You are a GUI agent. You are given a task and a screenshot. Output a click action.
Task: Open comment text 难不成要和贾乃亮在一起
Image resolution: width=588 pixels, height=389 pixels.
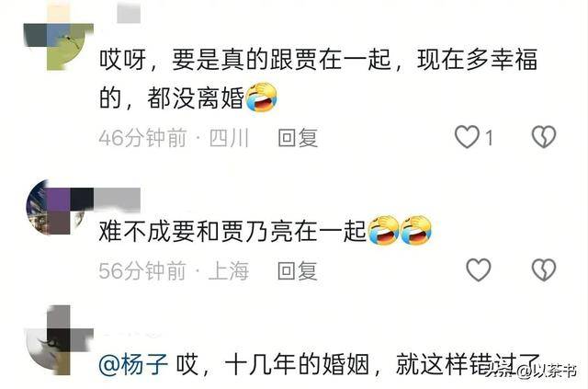click(x=232, y=231)
